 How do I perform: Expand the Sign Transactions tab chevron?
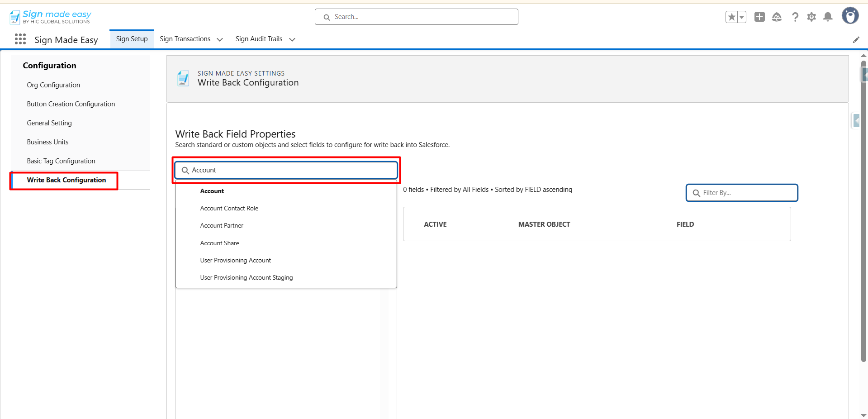[x=220, y=40]
